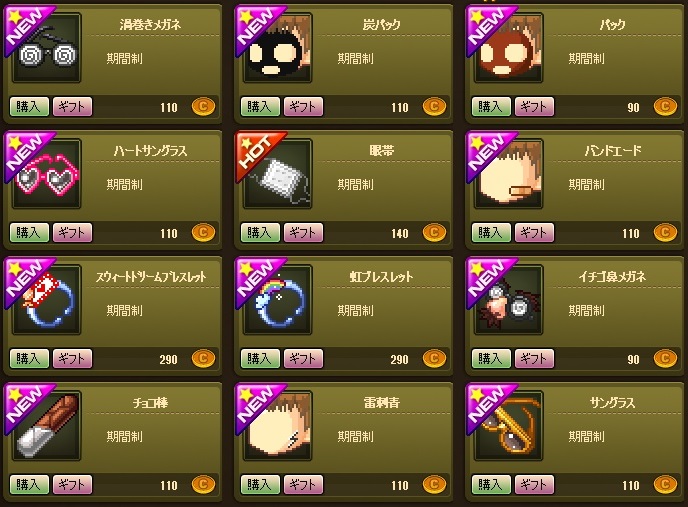
Task: Gift the サングラス item
Action: [534, 485]
